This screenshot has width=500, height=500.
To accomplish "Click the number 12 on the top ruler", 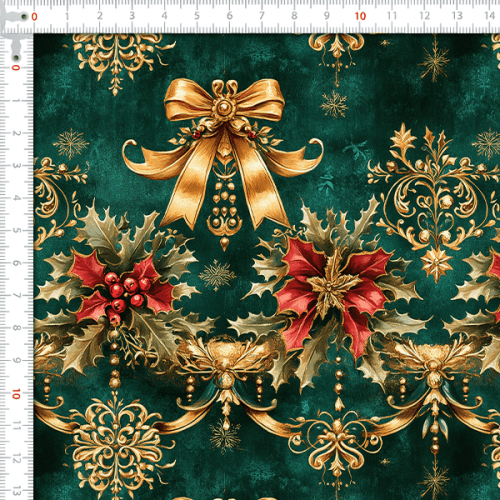I will pos(425,16).
